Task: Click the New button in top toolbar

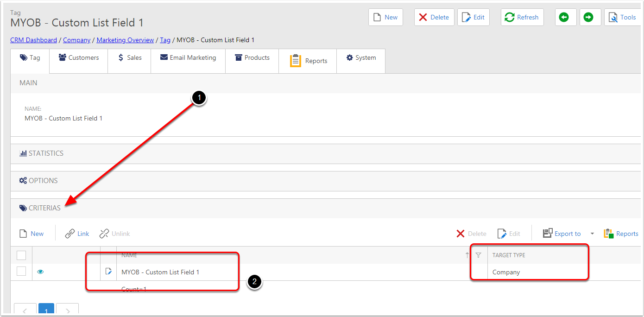Action: click(x=385, y=17)
